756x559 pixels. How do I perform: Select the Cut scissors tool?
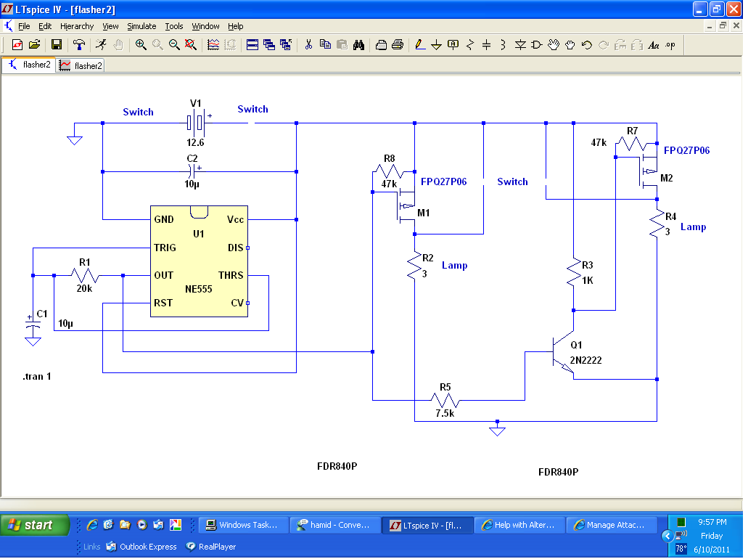pyautogui.click(x=308, y=45)
